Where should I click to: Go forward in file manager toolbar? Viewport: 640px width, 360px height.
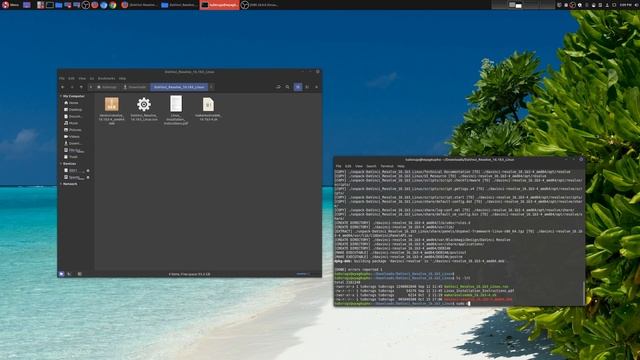point(72,87)
